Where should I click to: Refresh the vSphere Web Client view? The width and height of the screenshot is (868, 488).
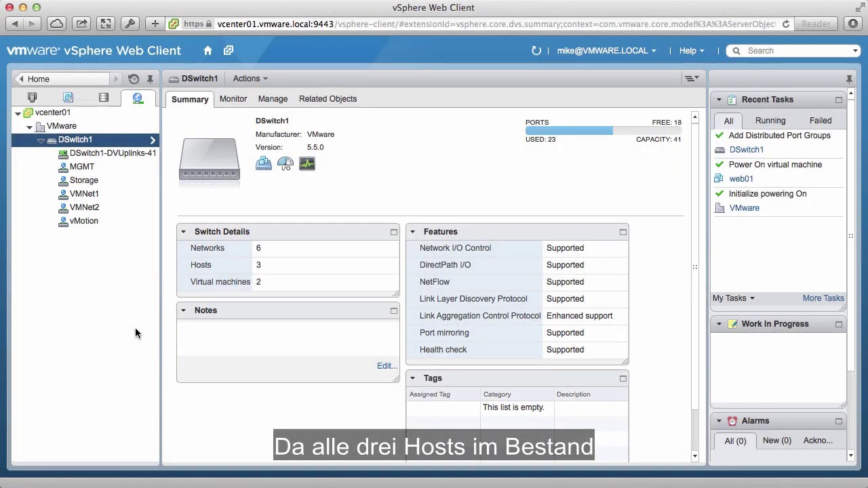point(536,51)
